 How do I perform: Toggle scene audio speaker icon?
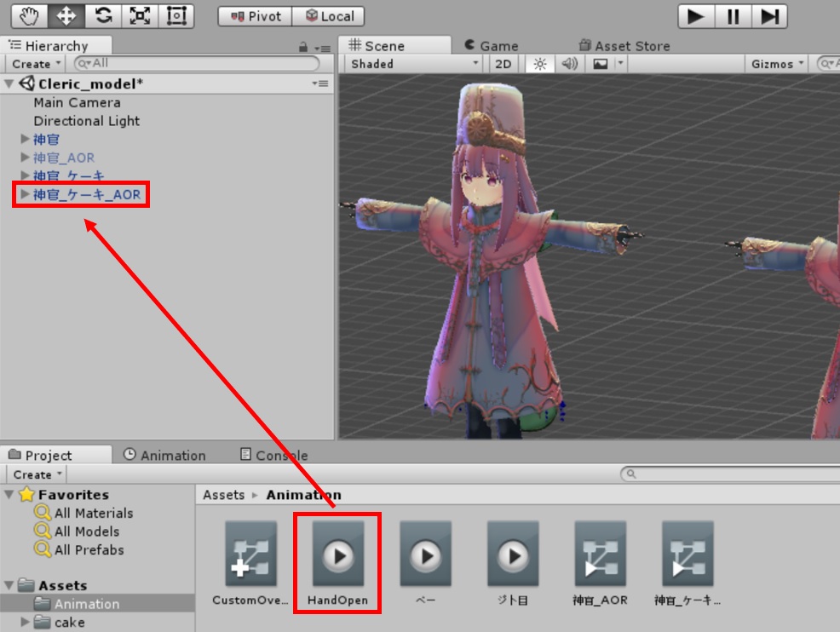point(569,64)
